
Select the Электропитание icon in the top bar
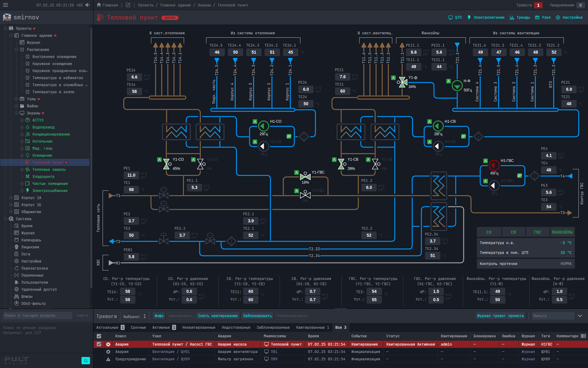pyautogui.click(x=469, y=17)
